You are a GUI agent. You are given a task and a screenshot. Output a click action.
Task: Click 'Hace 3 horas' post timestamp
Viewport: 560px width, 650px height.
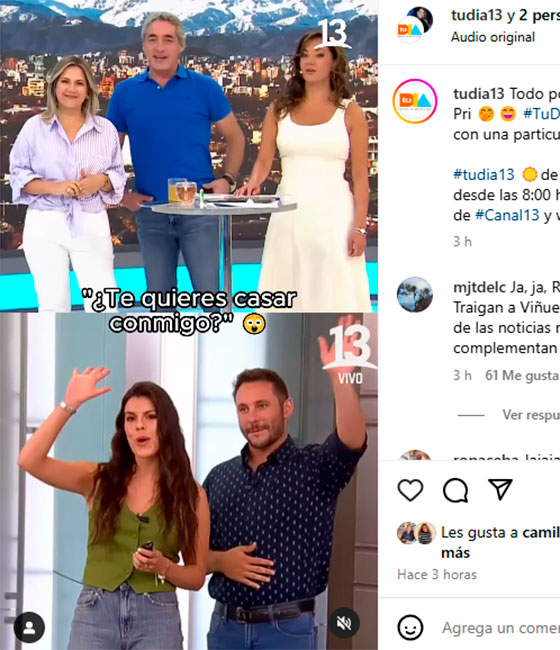pos(437,575)
